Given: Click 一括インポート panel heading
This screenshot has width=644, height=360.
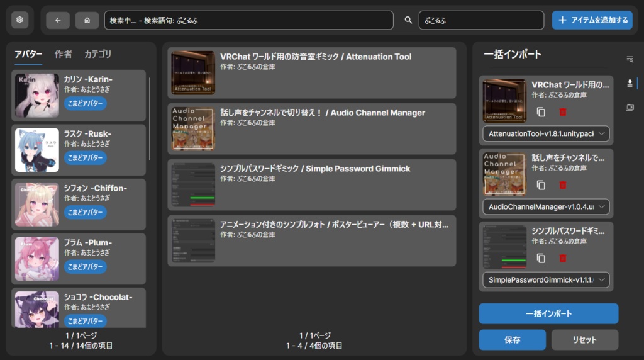Looking at the screenshot, I should [513, 54].
